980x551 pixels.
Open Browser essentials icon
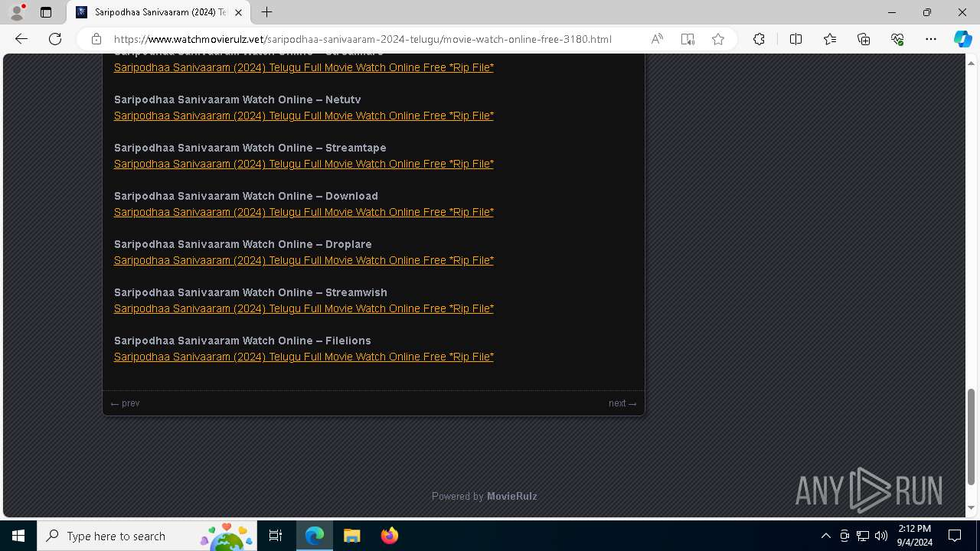[897, 39]
